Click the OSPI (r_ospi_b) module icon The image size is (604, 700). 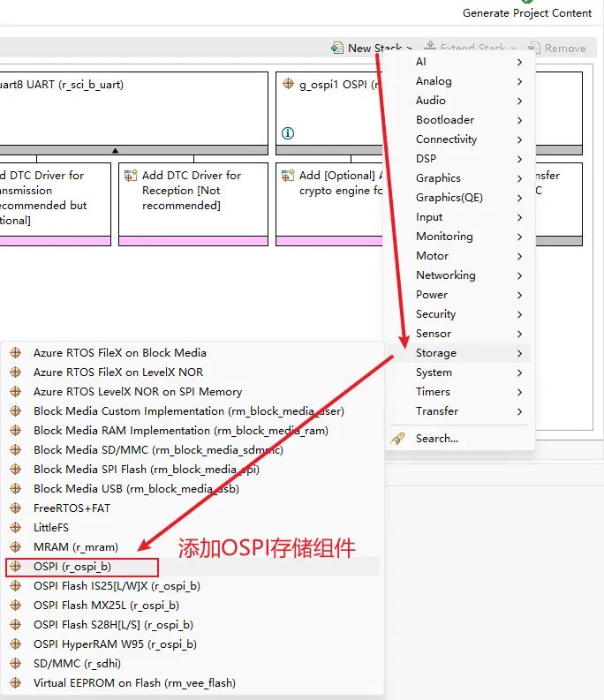(x=14, y=567)
